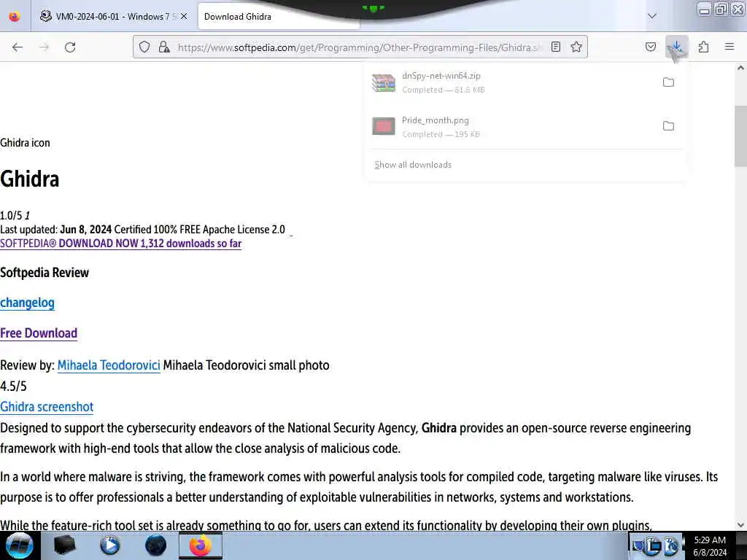
Task: Open the dark round taskbar app icon
Action: tap(155, 545)
